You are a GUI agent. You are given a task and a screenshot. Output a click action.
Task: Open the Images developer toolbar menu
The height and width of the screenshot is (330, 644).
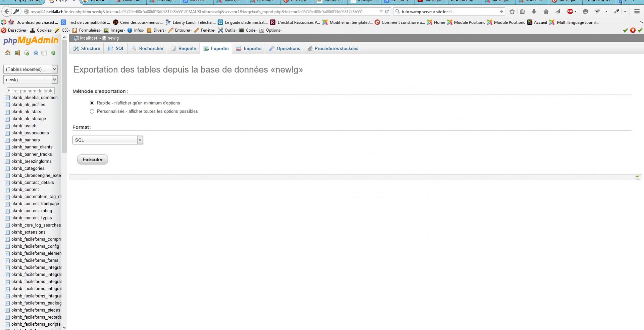point(115,30)
